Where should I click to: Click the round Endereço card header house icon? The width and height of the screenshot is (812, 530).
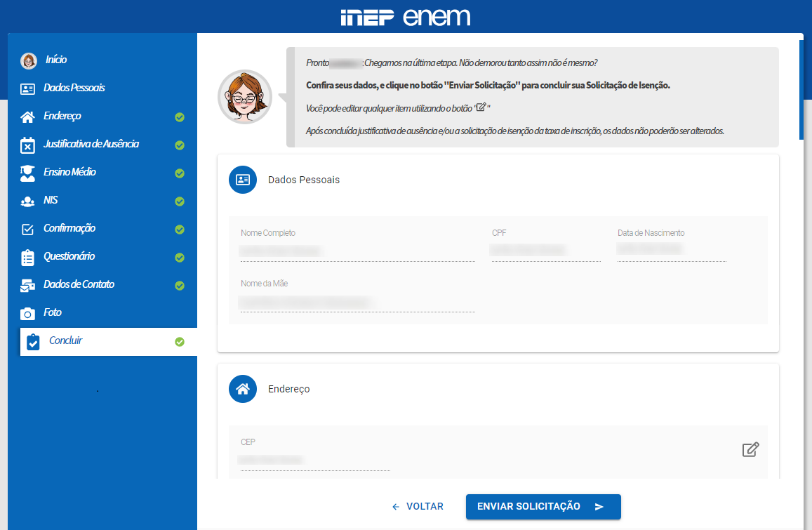click(x=243, y=389)
